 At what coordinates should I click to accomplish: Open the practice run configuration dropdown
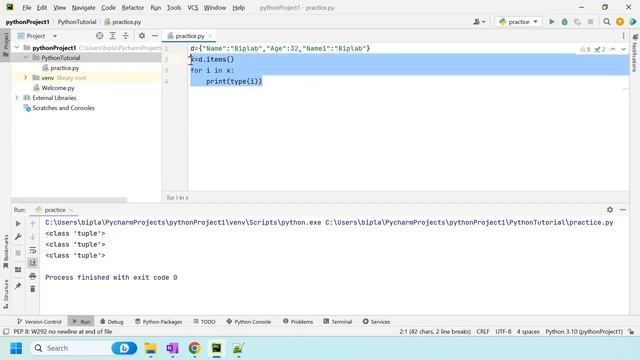tap(518, 22)
